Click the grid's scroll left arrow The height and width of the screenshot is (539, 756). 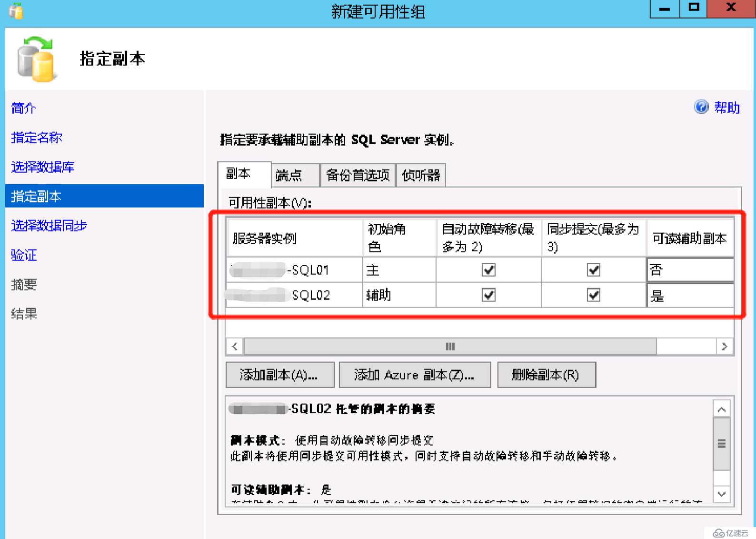click(x=235, y=346)
